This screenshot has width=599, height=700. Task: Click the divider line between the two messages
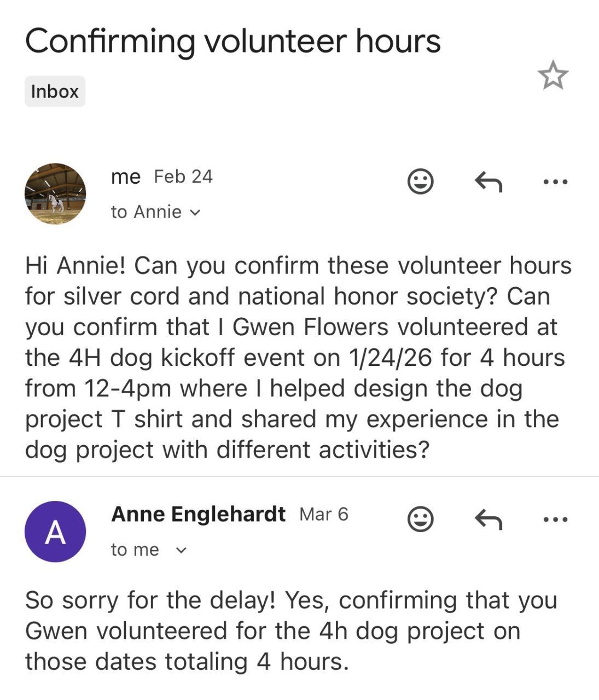pyautogui.click(x=299, y=476)
